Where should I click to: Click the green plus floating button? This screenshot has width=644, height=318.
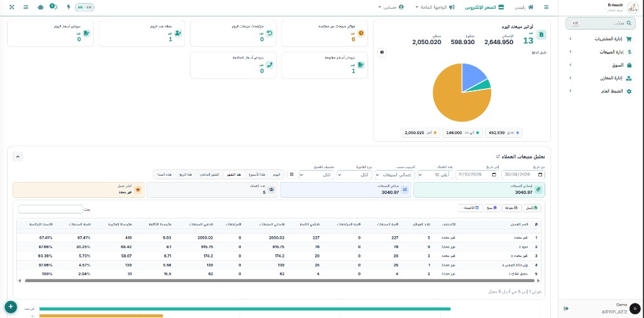[11, 307]
